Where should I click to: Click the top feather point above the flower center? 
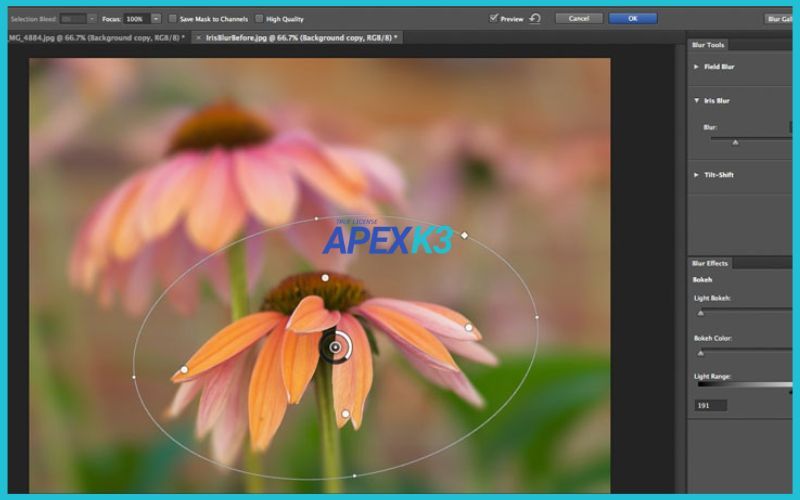(x=325, y=278)
